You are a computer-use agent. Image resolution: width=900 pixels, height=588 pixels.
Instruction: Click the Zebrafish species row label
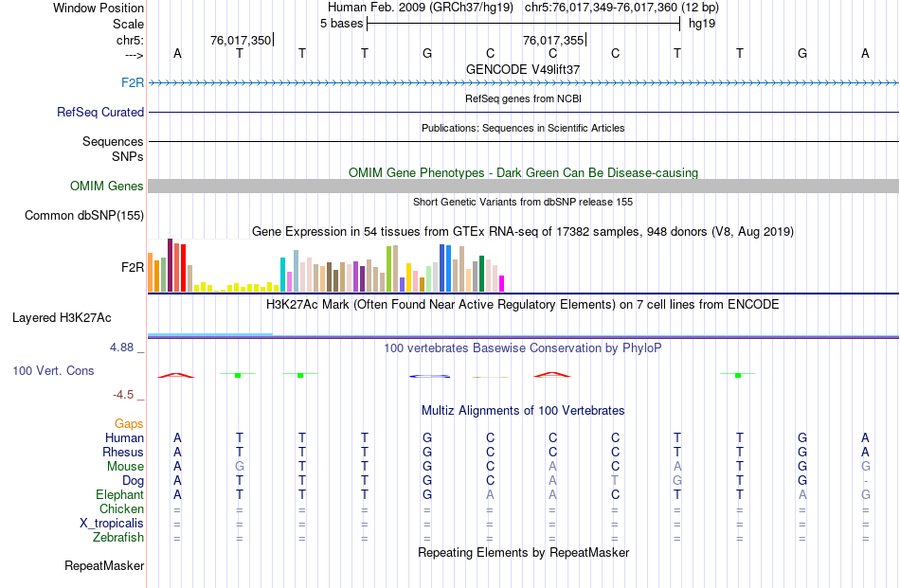118,538
